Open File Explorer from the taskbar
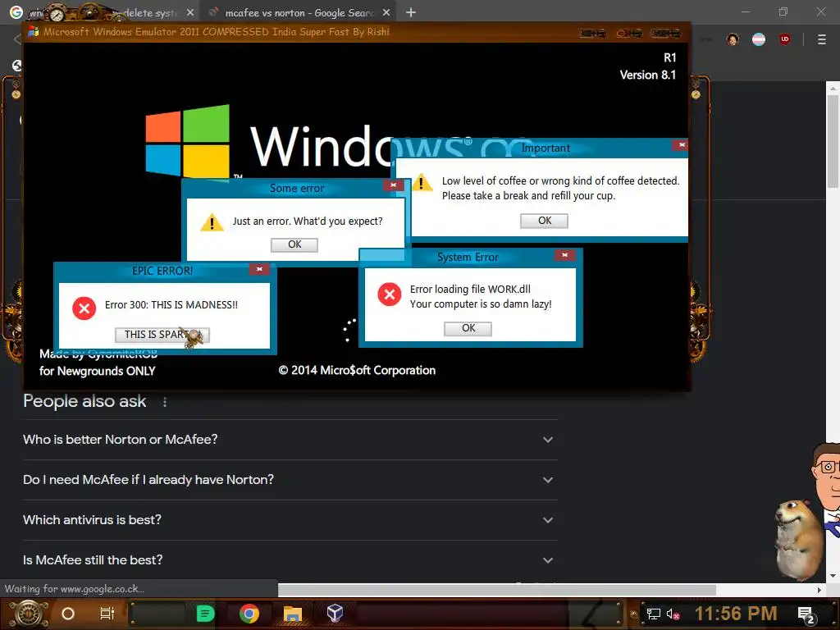The width and height of the screenshot is (840, 630). (x=293, y=614)
